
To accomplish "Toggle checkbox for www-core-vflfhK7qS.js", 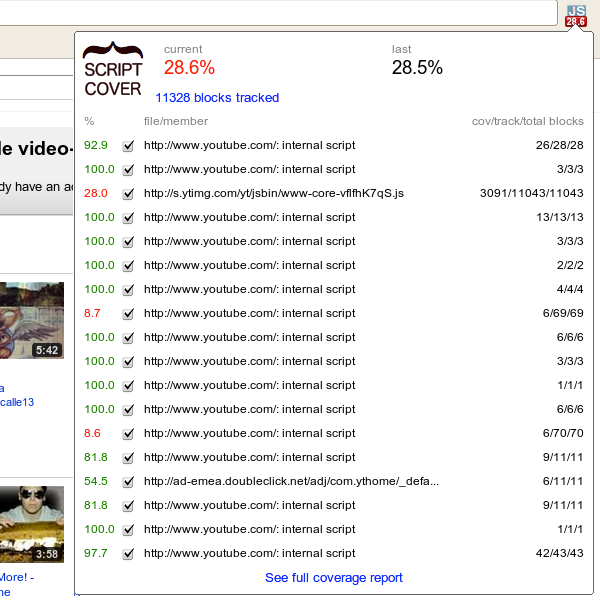I will (x=128, y=194).
